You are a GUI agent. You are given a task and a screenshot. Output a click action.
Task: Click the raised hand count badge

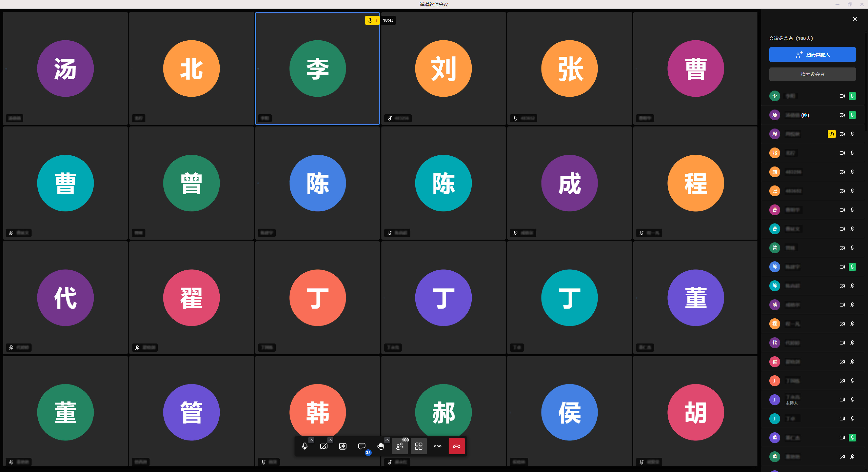[x=372, y=20]
